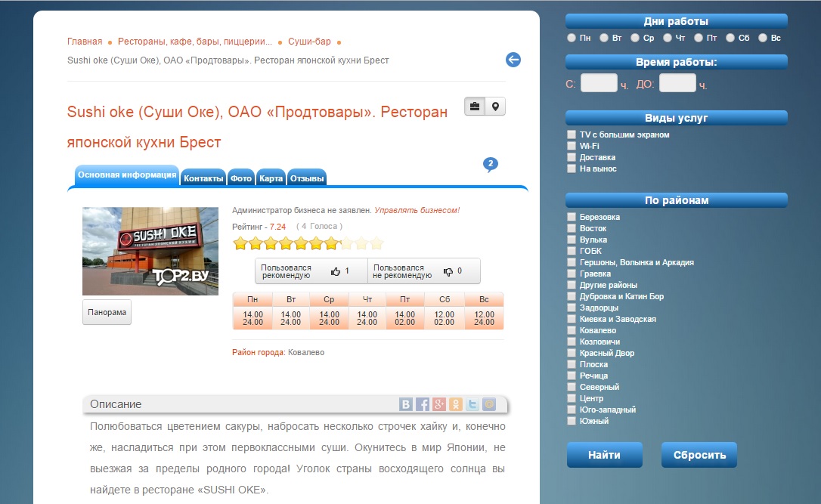Click the Управлять бизнесом link
The image size is (821, 504).
tap(417, 210)
